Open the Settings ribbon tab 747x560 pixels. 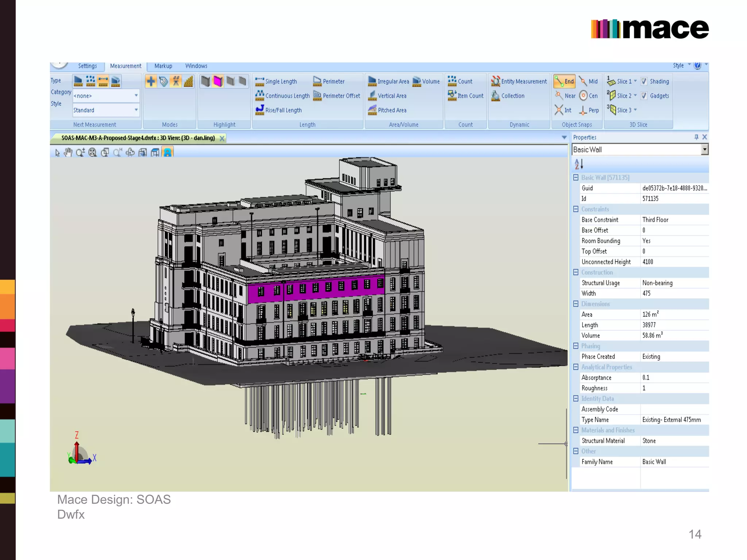click(x=88, y=66)
